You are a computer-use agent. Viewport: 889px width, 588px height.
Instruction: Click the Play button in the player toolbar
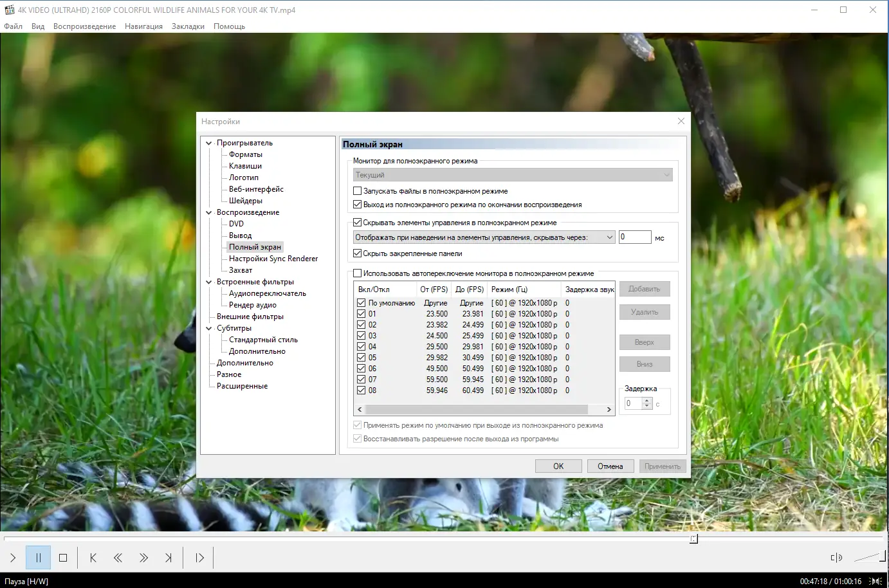(x=13, y=558)
